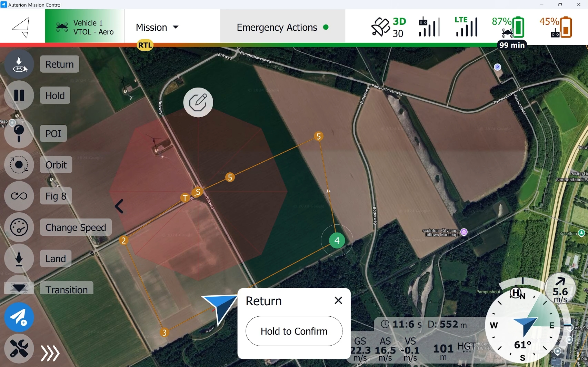Select green waypoint 4 on the map
This screenshot has height=367, width=588.
(337, 241)
